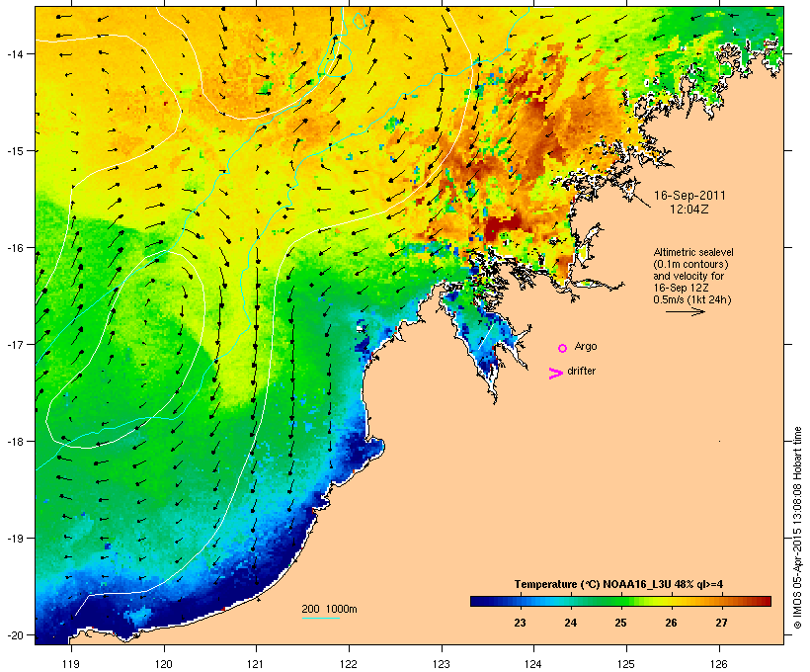The image size is (810, 672).
Task: Click the latitude axis label -19
Action: point(14,539)
